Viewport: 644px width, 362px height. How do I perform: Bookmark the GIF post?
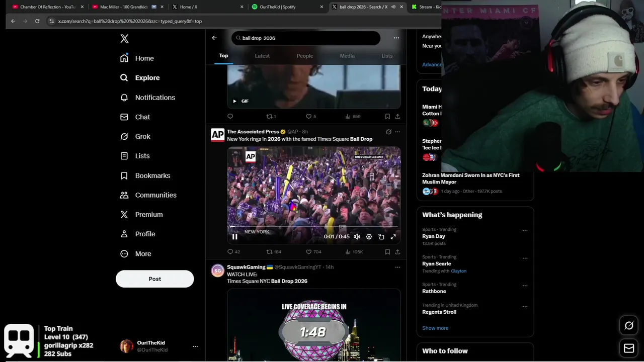click(x=387, y=117)
